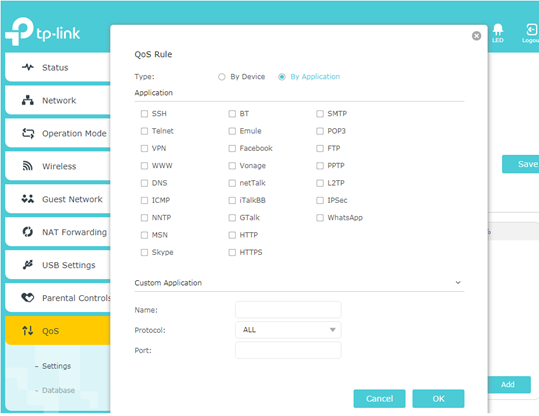The image size is (539, 416).
Task: Open the Protocol dropdown showing ALL
Action: pyautogui.click(x=288, y=330)
